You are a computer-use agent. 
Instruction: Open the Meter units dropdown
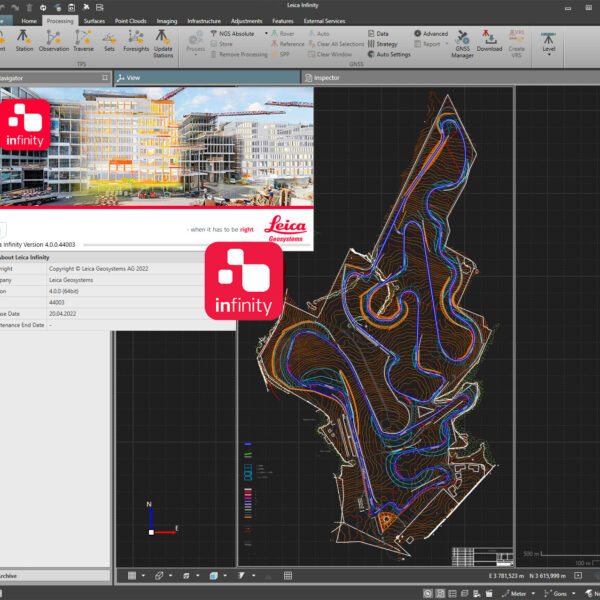[533, 593]
